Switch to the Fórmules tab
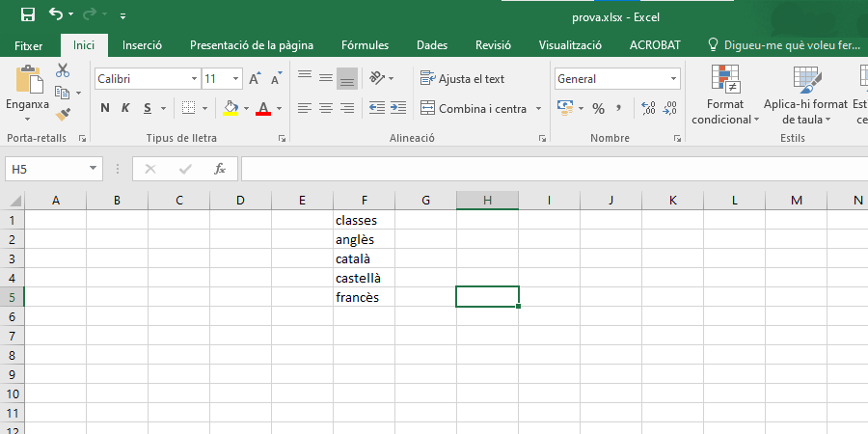Image resolution: width=868 pixels, height=434 pixels. click(365, 45)
